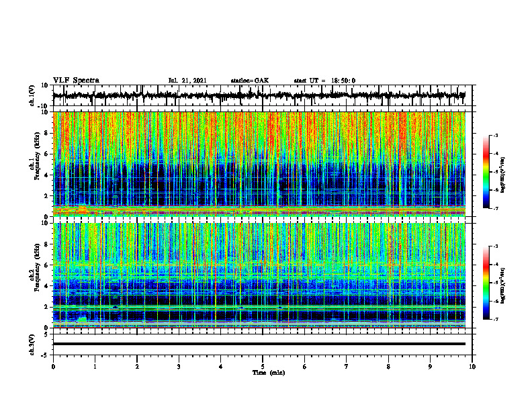Click the "10" label ending the time axis

[x=472, y=367]
